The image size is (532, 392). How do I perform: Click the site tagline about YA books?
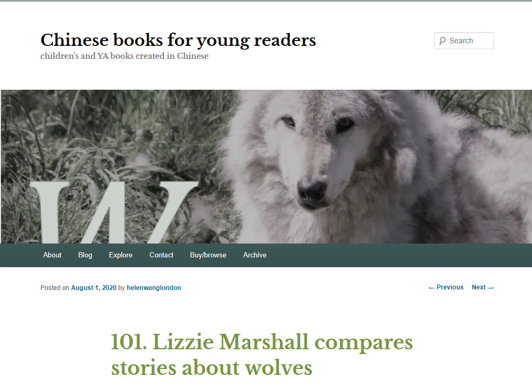tap(125, 56)
